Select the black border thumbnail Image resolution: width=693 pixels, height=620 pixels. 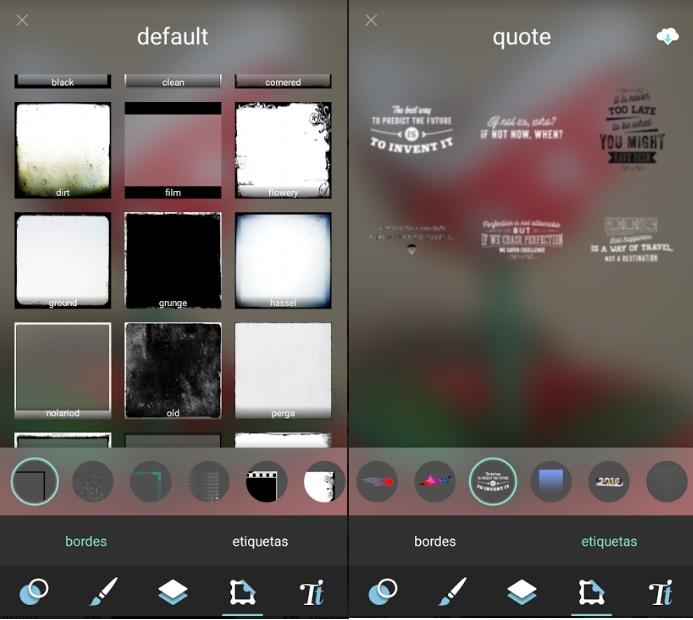tap(62, 81)
